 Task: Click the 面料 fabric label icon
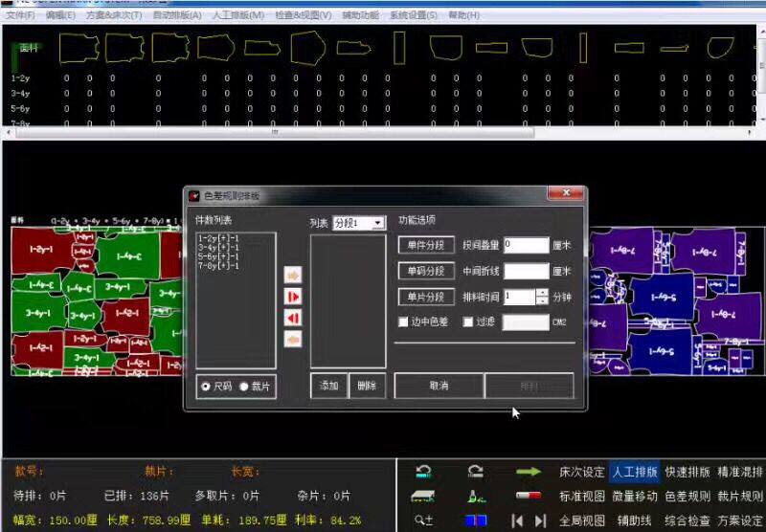point(27,48)
